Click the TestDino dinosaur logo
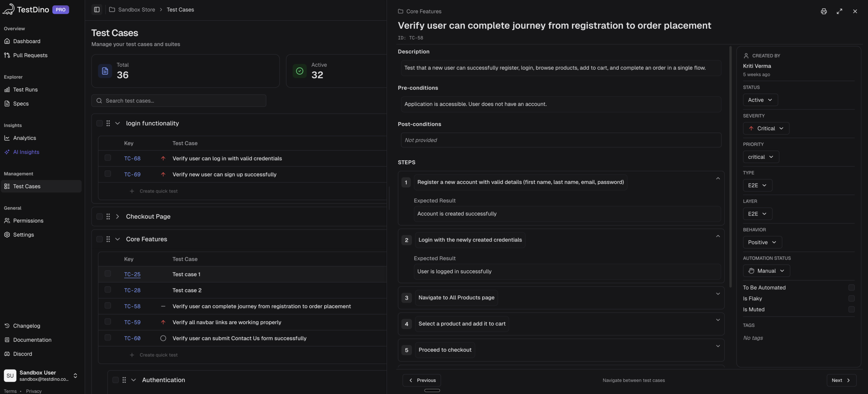 tap(8, 9)
